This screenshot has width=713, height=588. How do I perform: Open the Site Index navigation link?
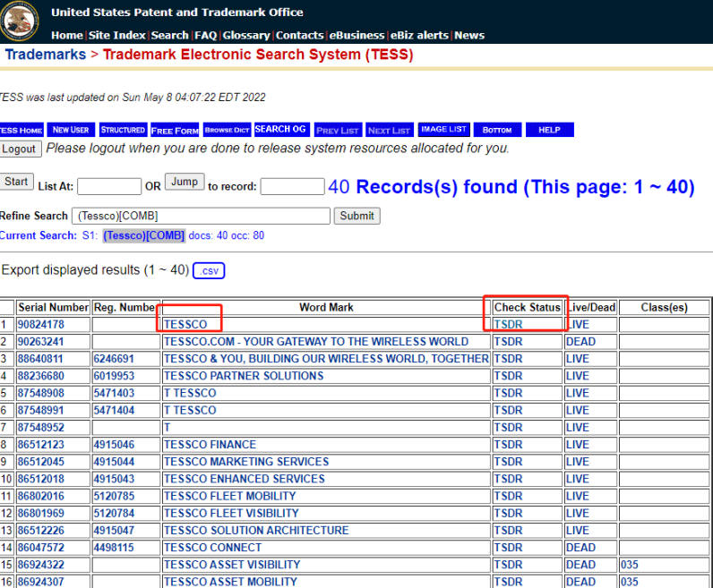116,36
